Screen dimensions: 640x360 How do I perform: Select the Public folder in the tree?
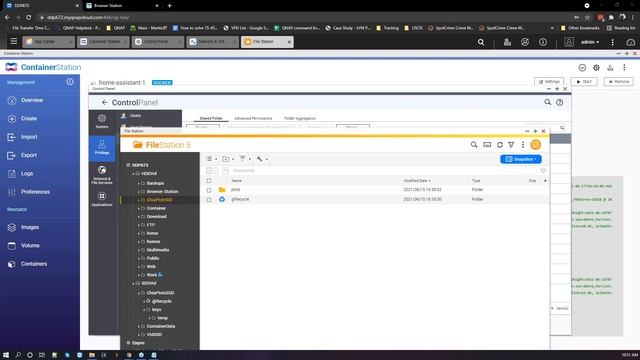click(153, 258)
